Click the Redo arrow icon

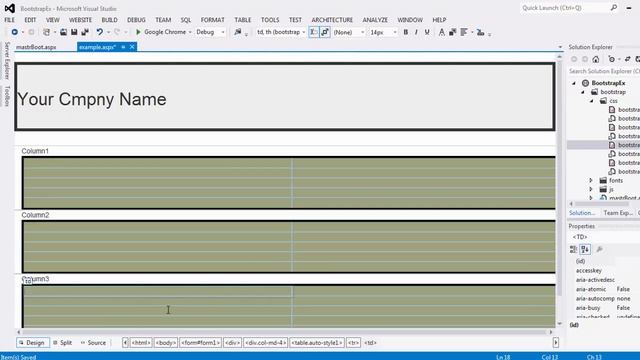[x=117, y=32]
